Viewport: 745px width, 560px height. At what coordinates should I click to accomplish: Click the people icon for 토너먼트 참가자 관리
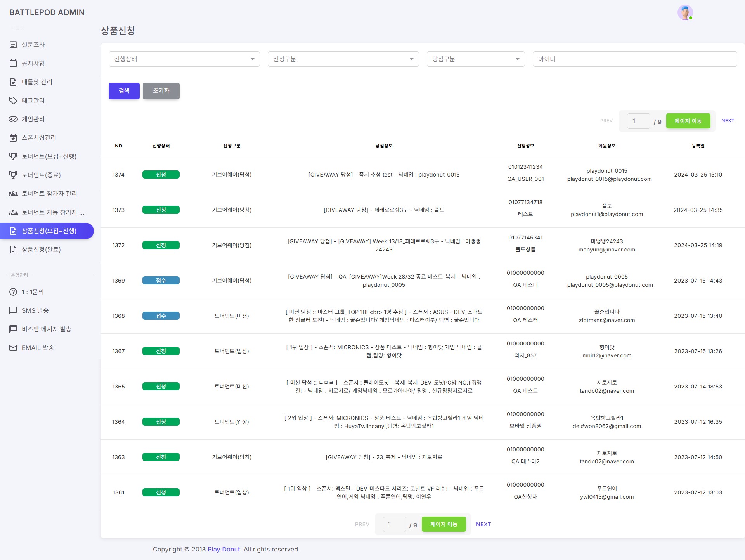(x=13, y=194)
